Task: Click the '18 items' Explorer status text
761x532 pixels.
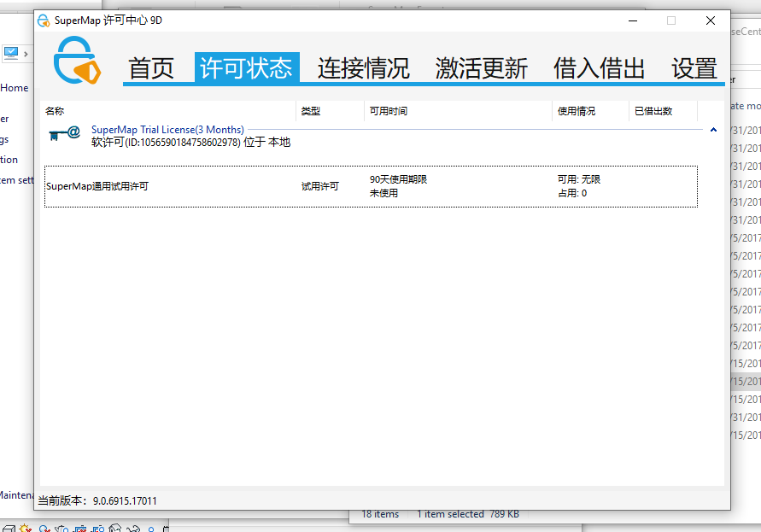Action: pyautogui.click(x=380, y=514)
